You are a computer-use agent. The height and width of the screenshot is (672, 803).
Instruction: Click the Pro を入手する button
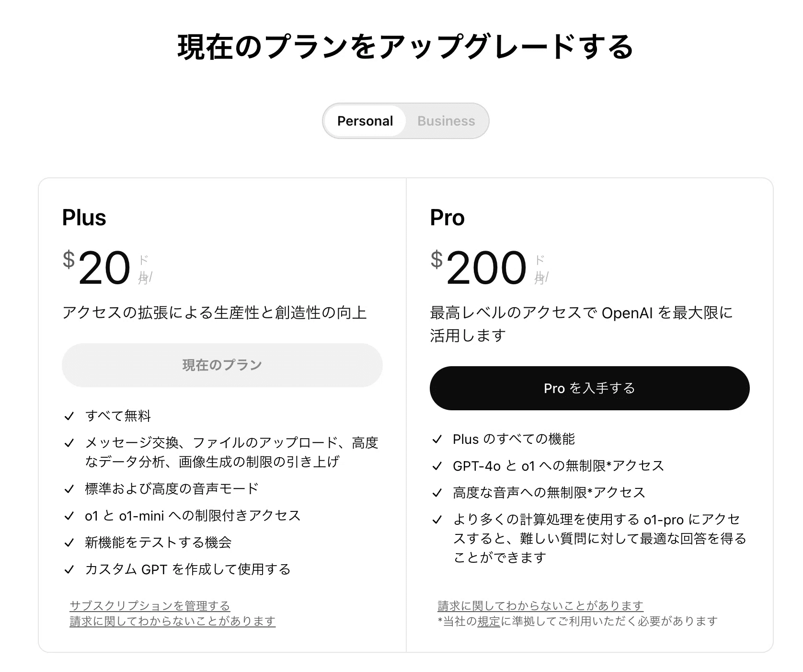coord(589,388)
